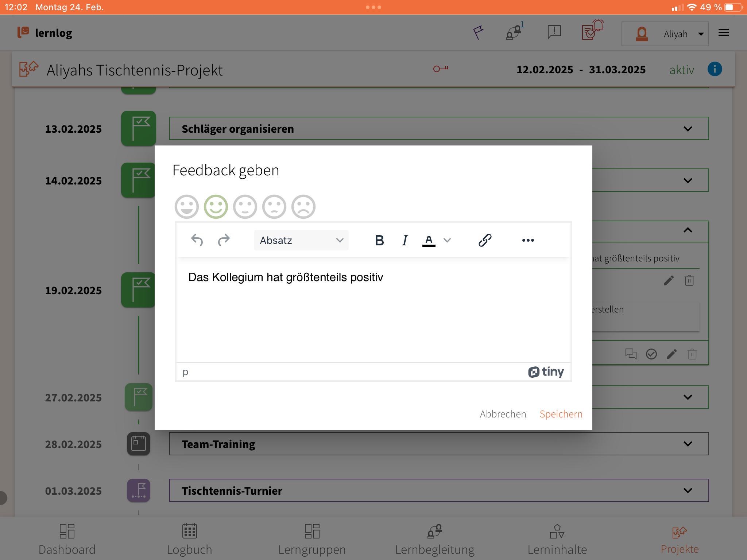Open feedback comments icon in entry footer
The width and height of the screenshot is (747, 560).
(631, 354)
